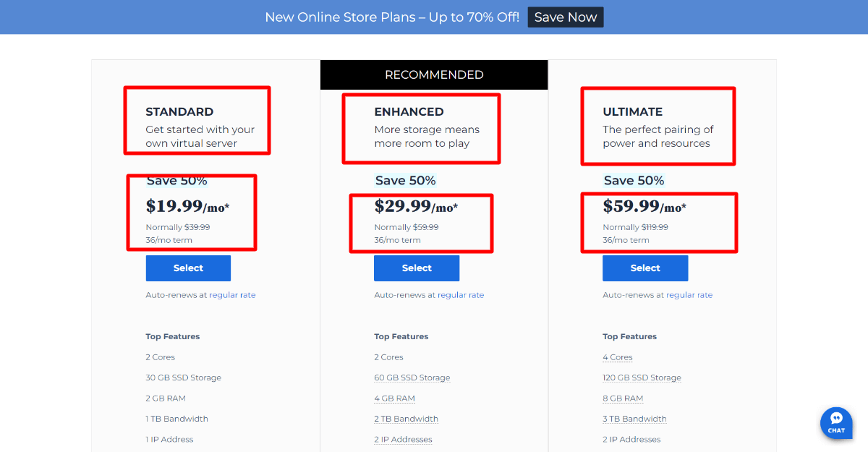
Task: Click the 8 GB RAM feature
Action: 623,398
